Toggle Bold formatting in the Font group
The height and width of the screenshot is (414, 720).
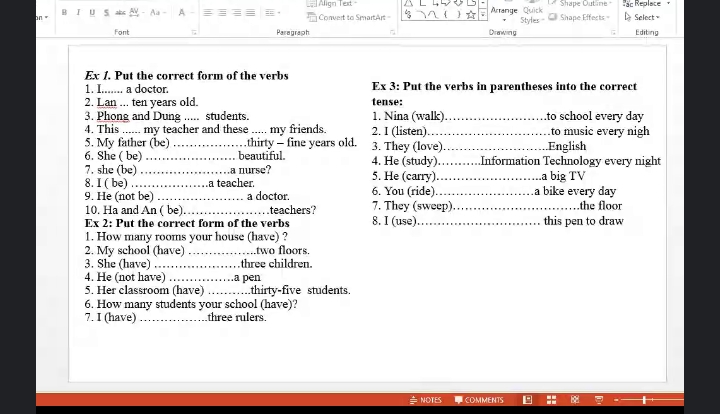[64, 13]
